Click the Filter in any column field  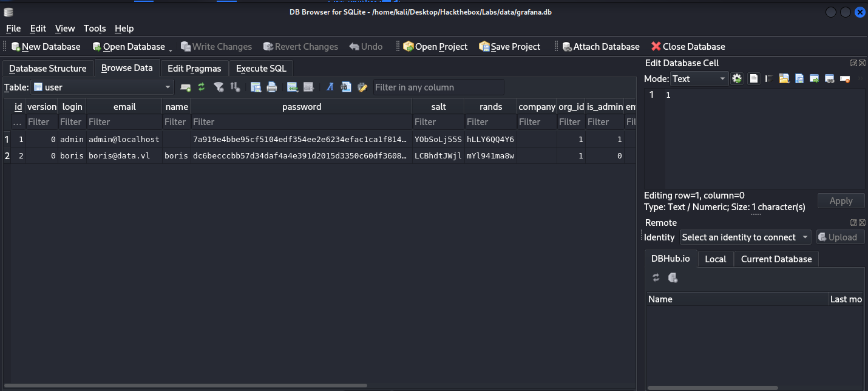point(438,87)
